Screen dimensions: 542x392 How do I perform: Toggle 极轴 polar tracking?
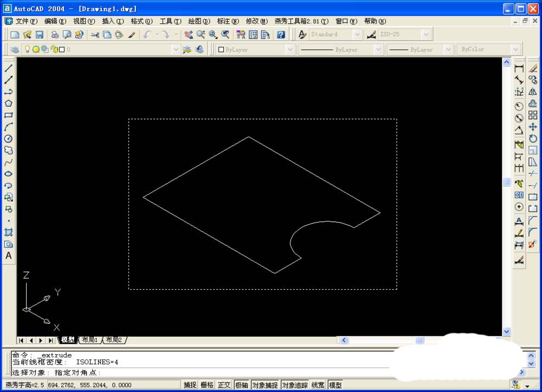click(x=242, y=385)
